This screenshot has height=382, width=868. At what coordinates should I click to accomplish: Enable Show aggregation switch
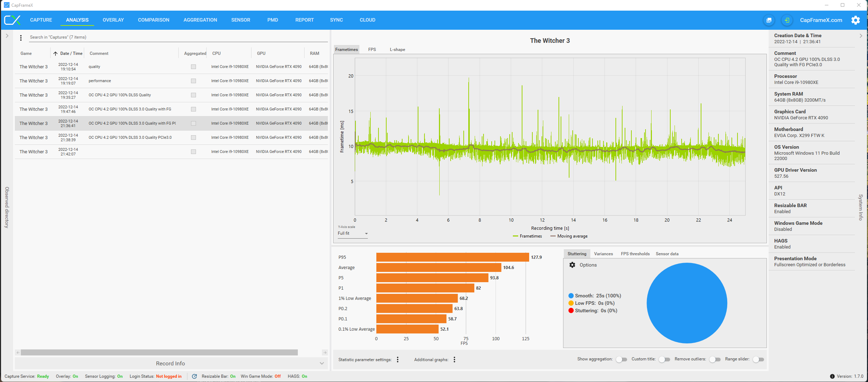point(621,359)
